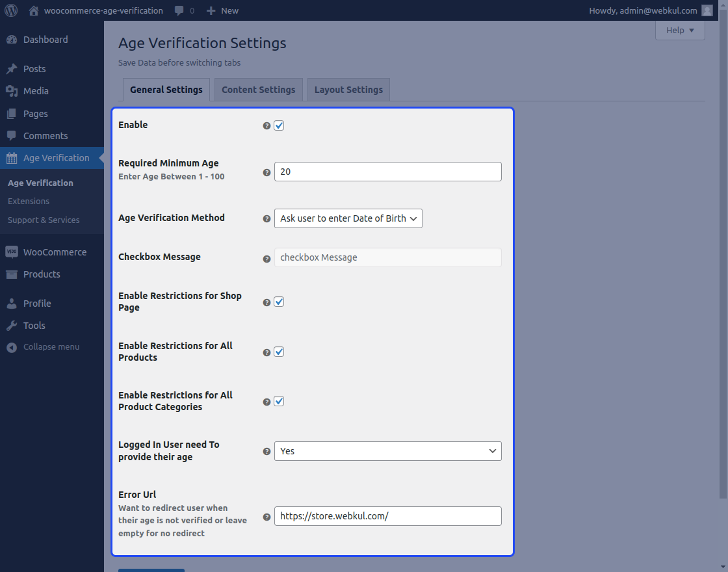
Task: Select the Tools icon in the sidebar
Action: point(13,326)
